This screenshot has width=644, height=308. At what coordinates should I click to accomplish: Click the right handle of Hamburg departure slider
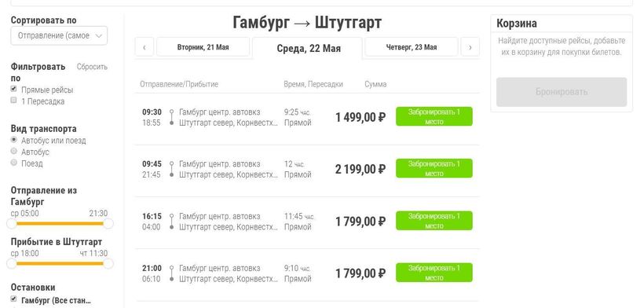[108, 223]
